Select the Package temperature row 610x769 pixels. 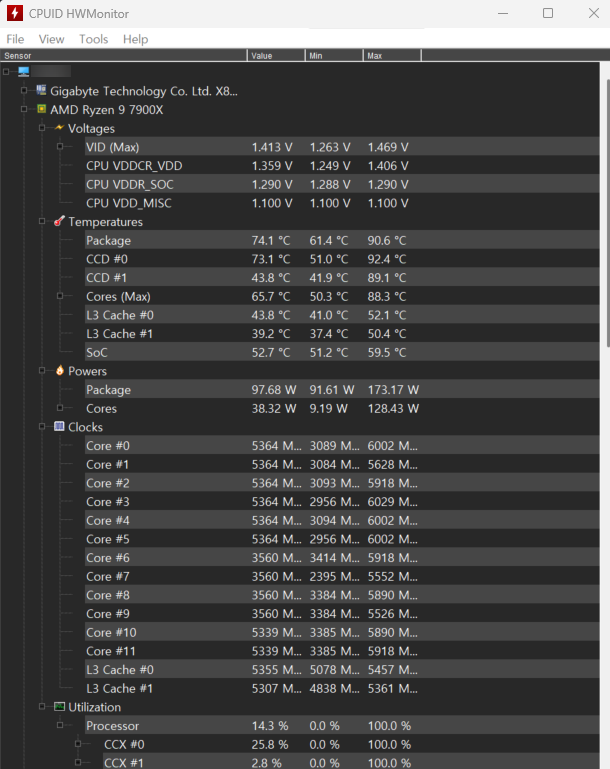click(x=342, y=240)
